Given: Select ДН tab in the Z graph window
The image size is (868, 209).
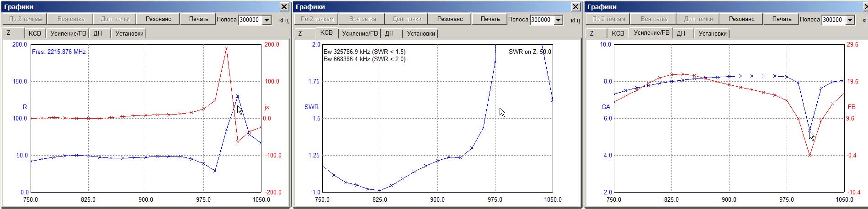Looking at the screenshot, I should click(97, 33).
